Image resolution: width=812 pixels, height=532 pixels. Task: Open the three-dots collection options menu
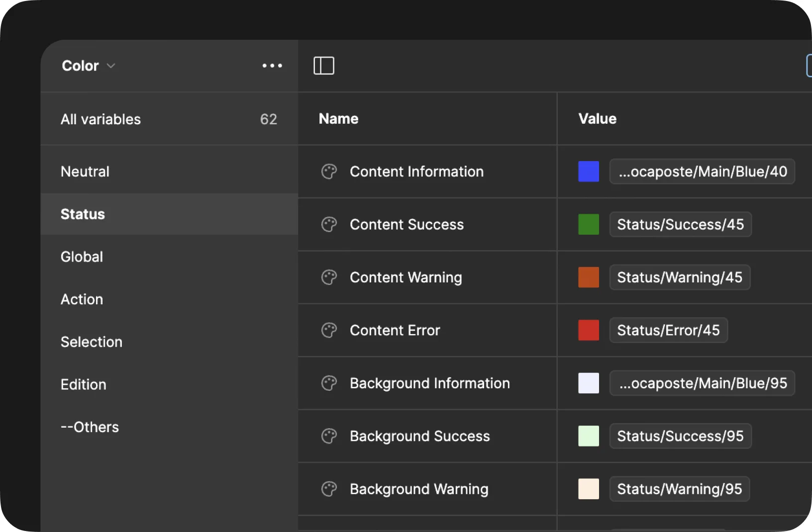click(272, 66)
